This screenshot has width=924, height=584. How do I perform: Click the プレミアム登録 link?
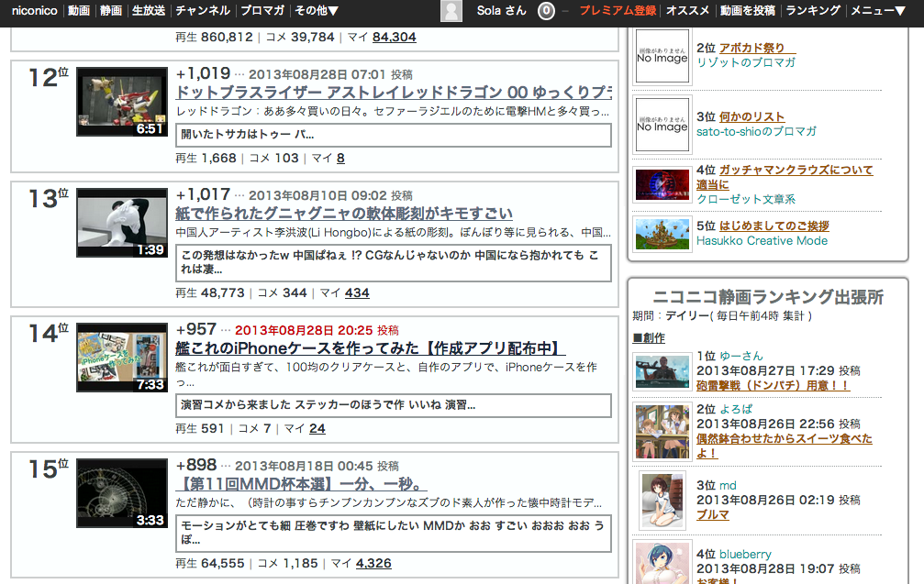[x=618, y=11]
